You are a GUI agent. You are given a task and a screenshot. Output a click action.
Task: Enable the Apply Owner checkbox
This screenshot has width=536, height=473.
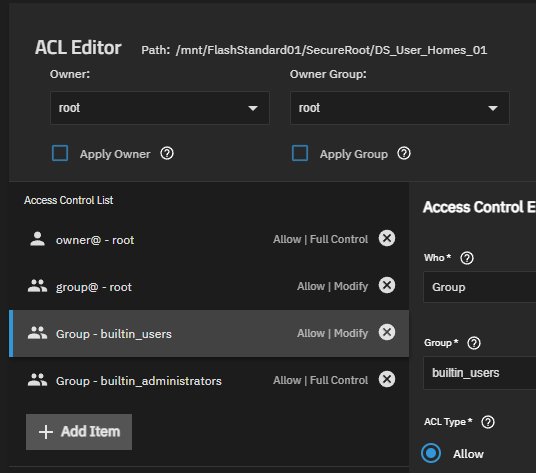tap(60, 153)
